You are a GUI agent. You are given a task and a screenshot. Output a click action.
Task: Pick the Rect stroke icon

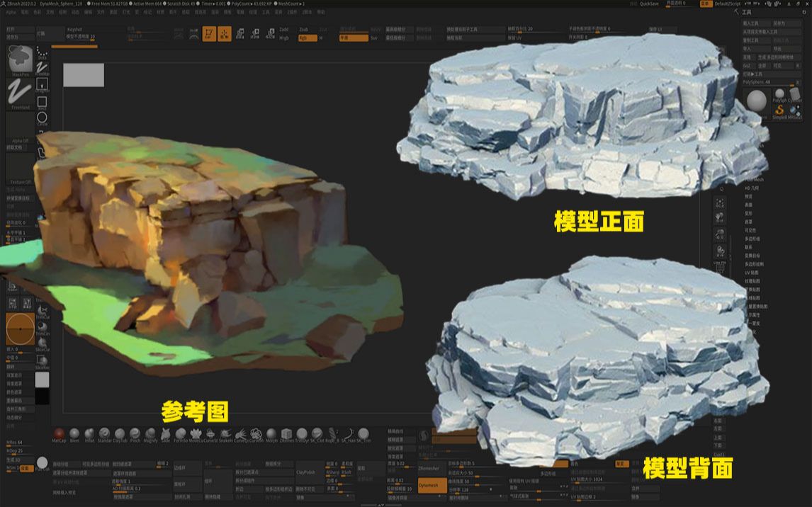point(42,102)
